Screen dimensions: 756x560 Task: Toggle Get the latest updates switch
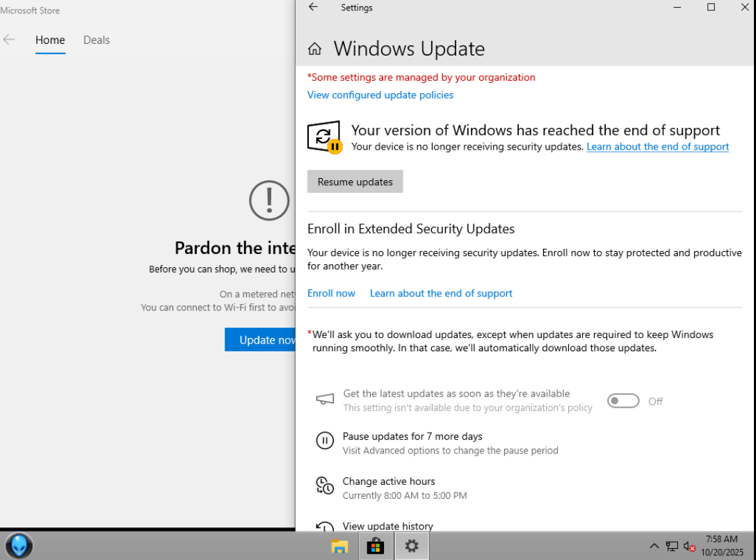point(623,401)
